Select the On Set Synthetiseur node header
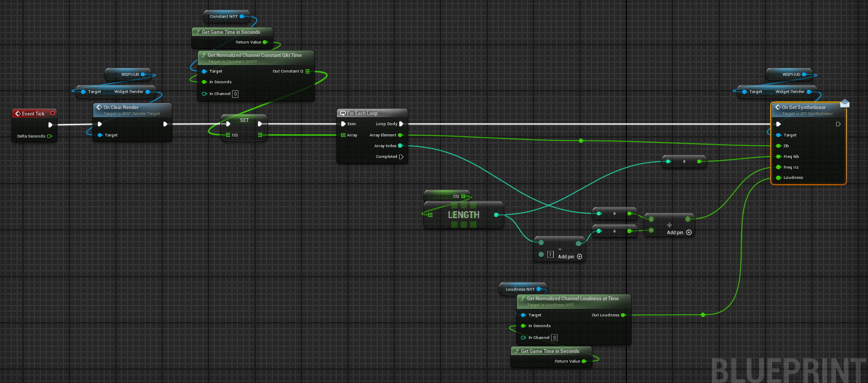This screenshot has width=868, height=383. pyautogui.click(x=808, y=110)
